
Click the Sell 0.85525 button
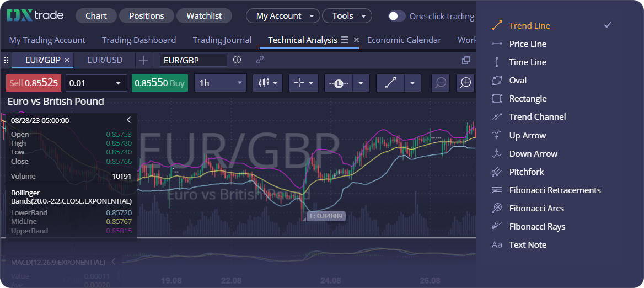pos(34,83)
